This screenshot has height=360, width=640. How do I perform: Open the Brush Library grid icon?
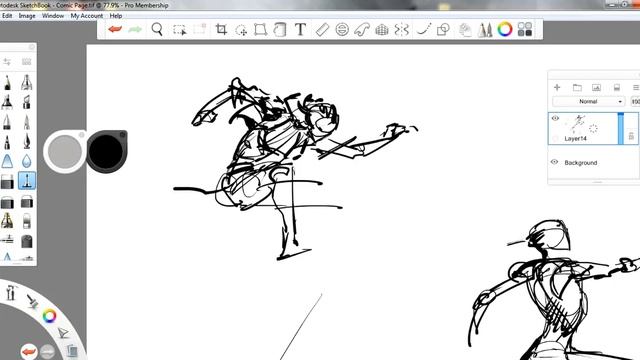tap(27, 62)
